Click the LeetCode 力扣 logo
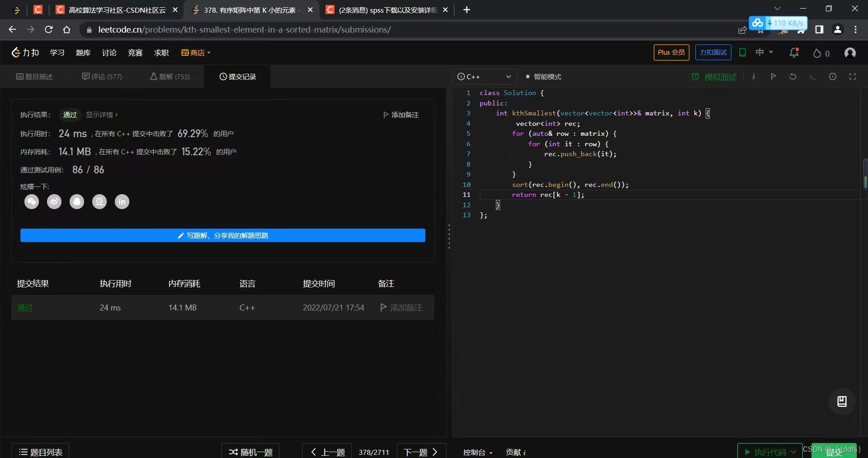This screenshot has width=868, height=458. (25, 52)
